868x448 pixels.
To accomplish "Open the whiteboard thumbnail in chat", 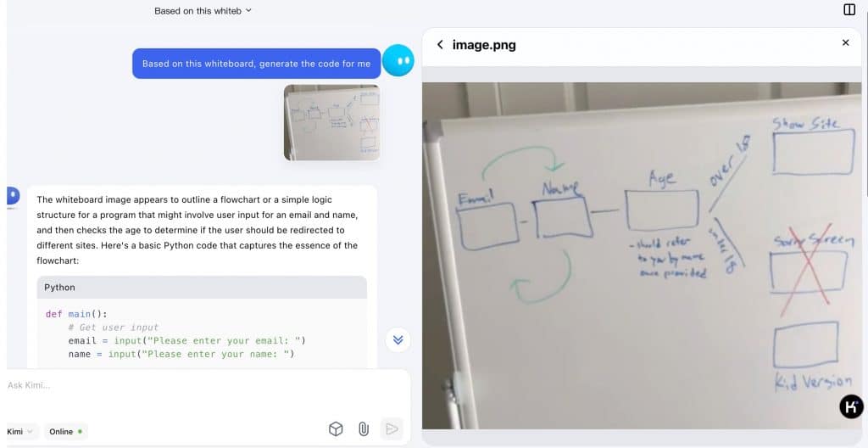I will coord(331,122).
